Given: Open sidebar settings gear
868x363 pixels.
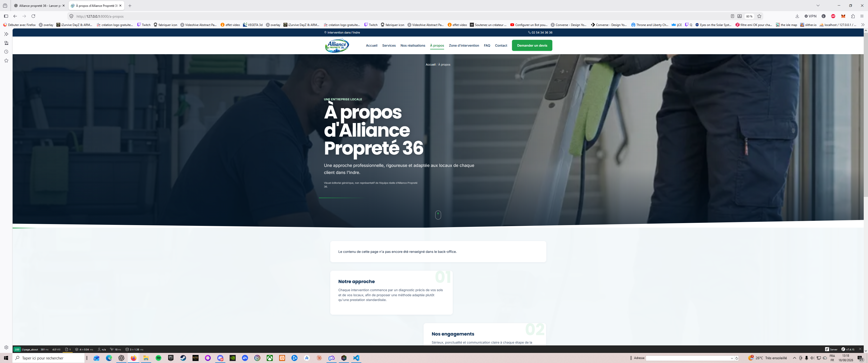Looking at the screenshot, I should (6, 348).
